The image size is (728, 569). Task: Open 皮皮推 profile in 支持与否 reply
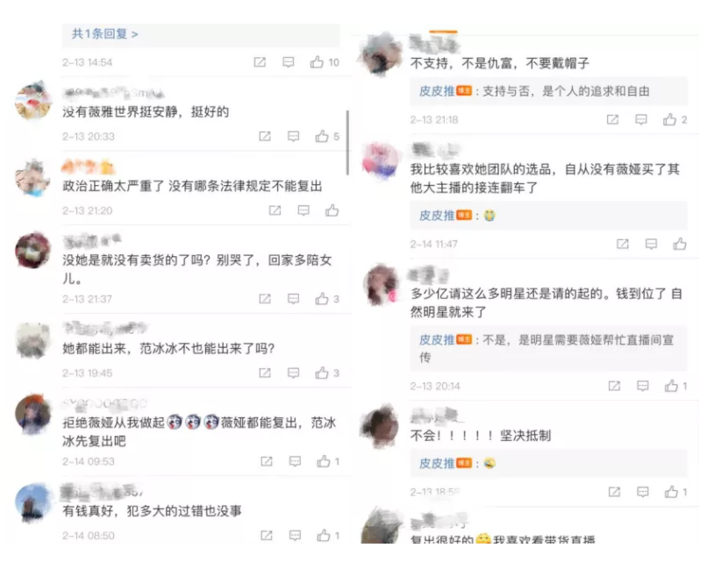437,91
